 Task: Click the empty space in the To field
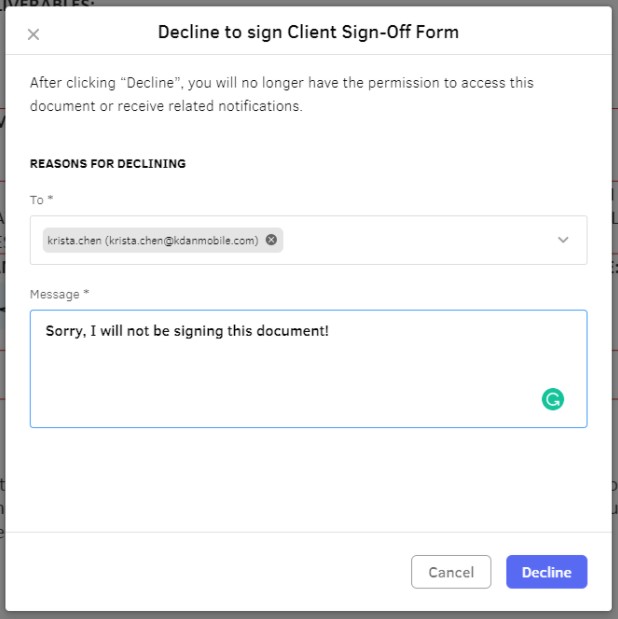pyautogui.click(x=415, y=240)
